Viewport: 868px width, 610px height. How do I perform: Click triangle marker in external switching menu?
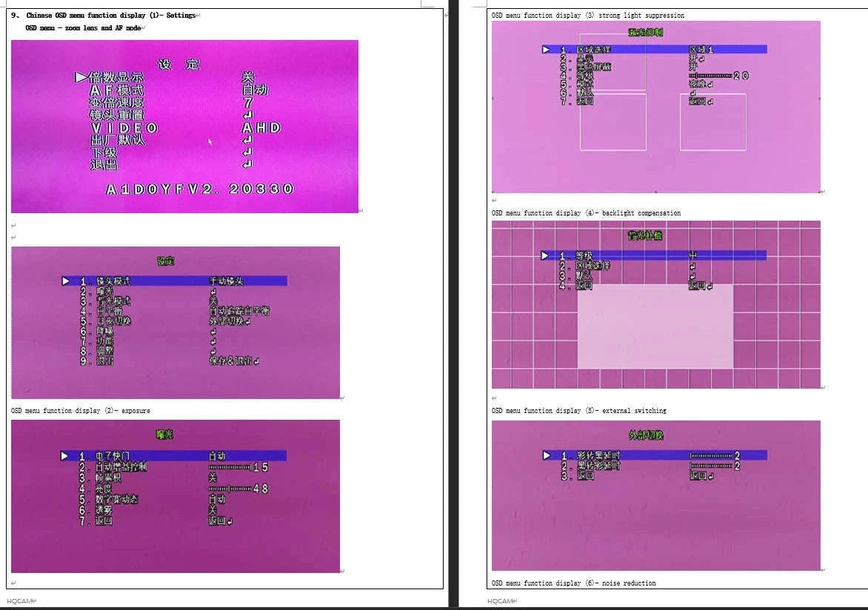pyautogui.click(x=547, y=455)
